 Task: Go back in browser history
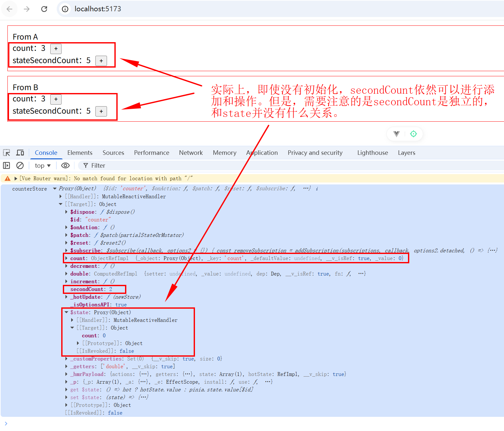10,9
